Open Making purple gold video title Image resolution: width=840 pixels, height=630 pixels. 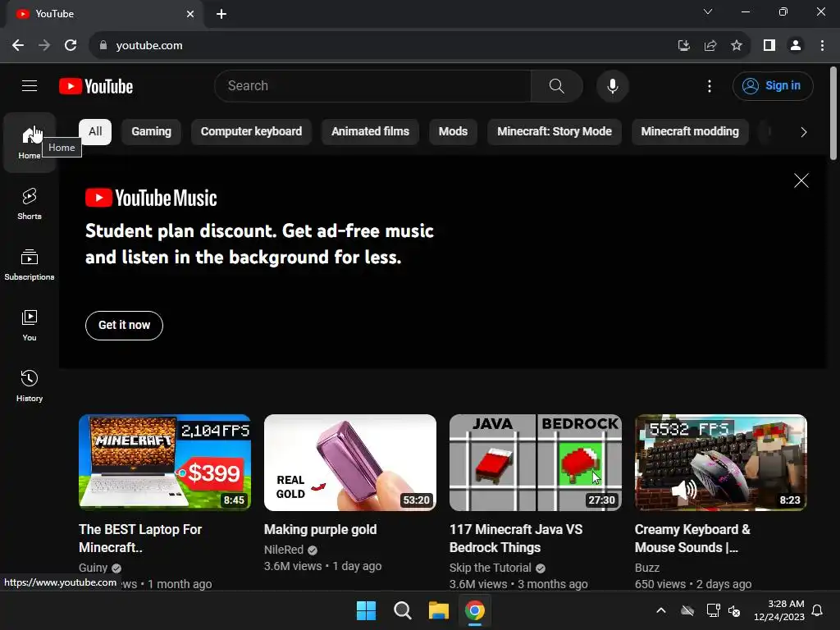point(321,529)
